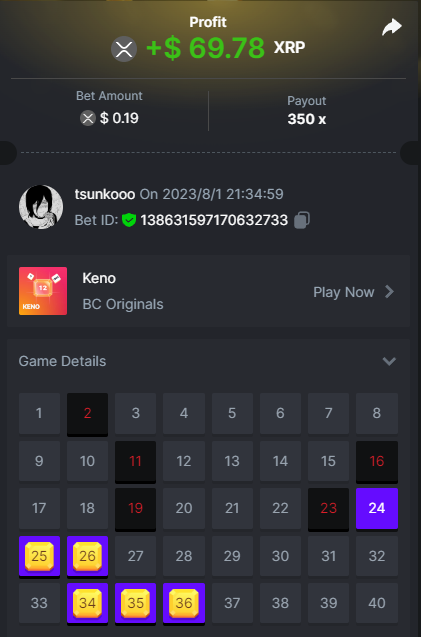Select the gem tile number 36
This screenshot has height=637, width=421.
(x=184, y=603)
